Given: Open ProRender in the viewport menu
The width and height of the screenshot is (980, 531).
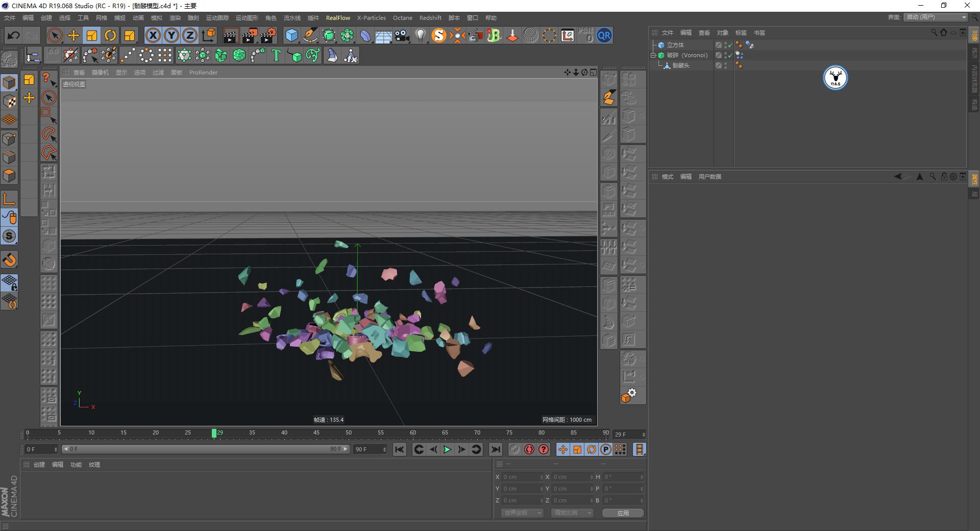Looking at the screenshot, I should tap(203, 73).
